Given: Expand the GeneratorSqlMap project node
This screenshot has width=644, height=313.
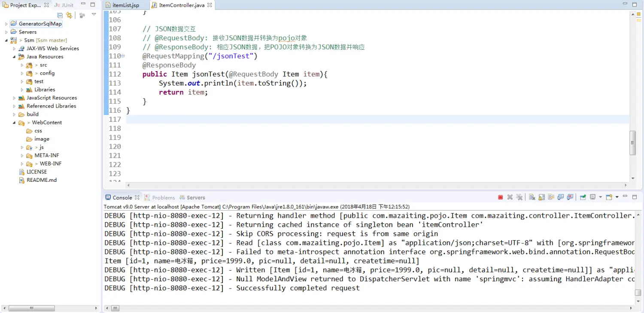Looking at the screenshot, I should [x=6, y=24].
